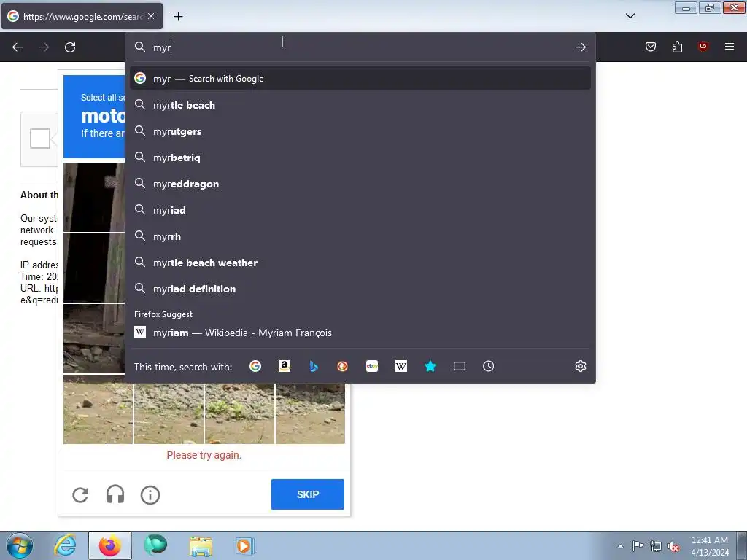Open Windows Explorer folder from taskbar
This screenshot has height=560, width=747.
(201, 545)
